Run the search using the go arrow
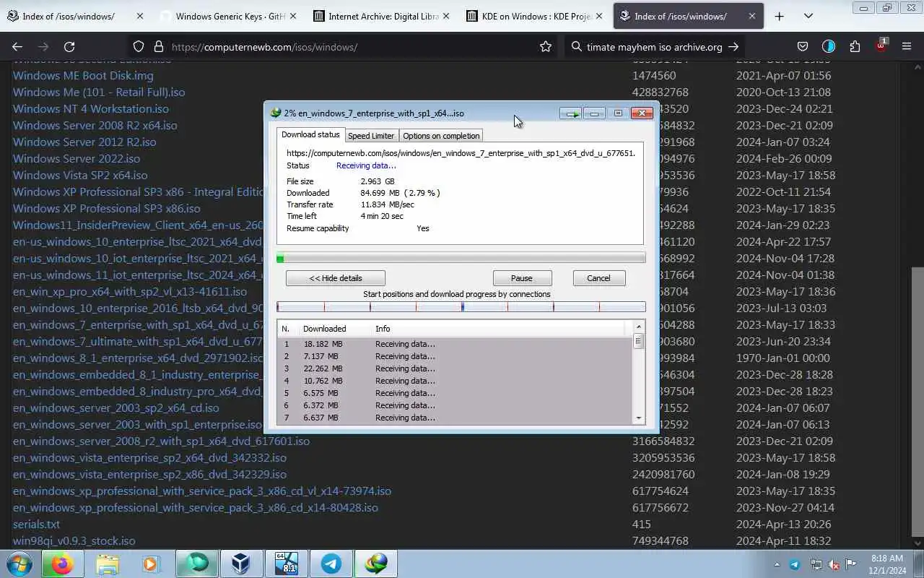The image size is (924, 578). pos(733,47)
